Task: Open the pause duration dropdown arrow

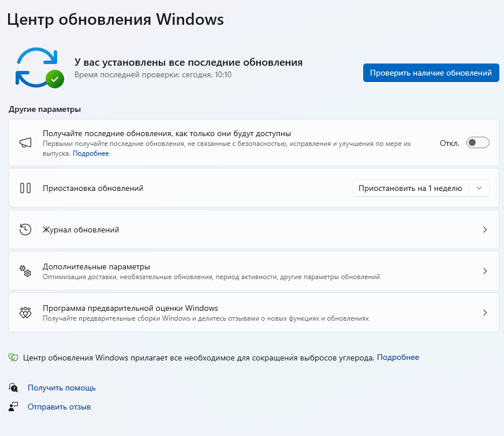Action: coord(479,188)
